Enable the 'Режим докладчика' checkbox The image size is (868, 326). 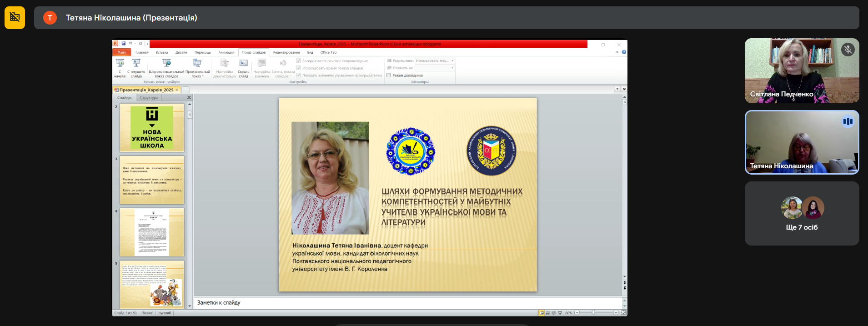click(389, 75)
